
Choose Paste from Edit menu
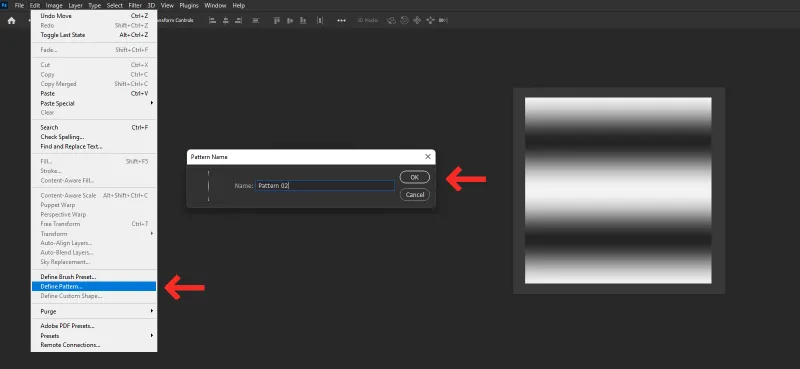pos(94,93)
